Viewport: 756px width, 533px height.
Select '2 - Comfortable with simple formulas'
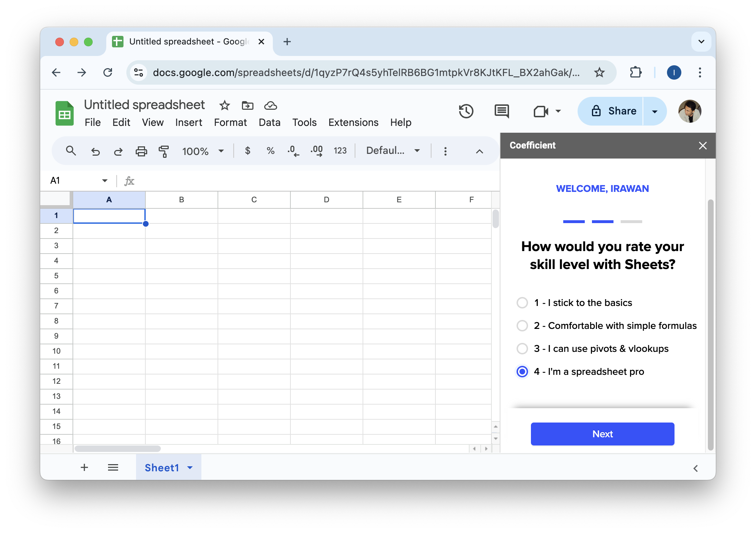click(x=522, y=326)
